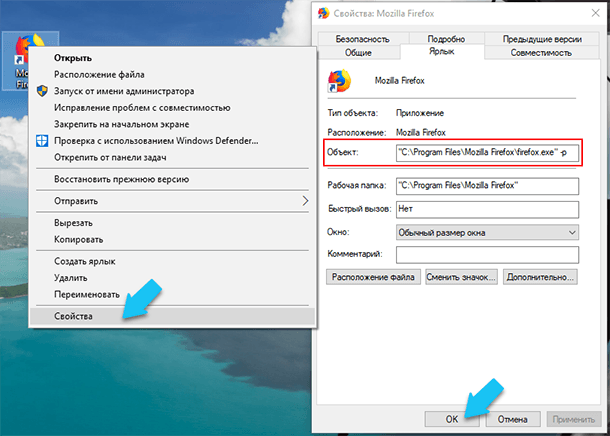The image size is (610, 436).
Task: Choose Переименовать in the context menu
Action: tap(173, 294)
